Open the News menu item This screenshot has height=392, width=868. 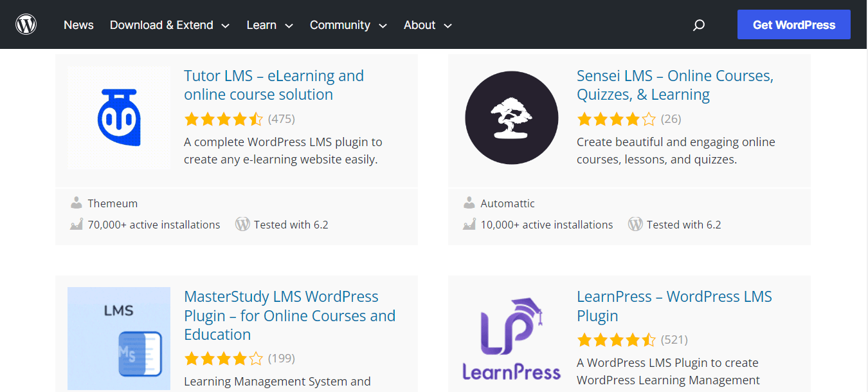pyautogui.click(x=78, y=25)
